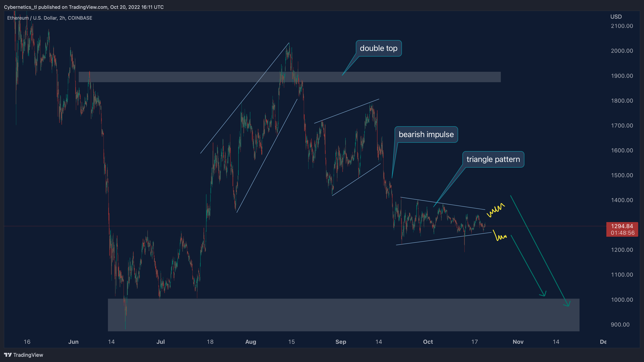Click the Sep label on time axis
Image resolution: width=644 pixels, height=362 pixels.
(341, 342)
